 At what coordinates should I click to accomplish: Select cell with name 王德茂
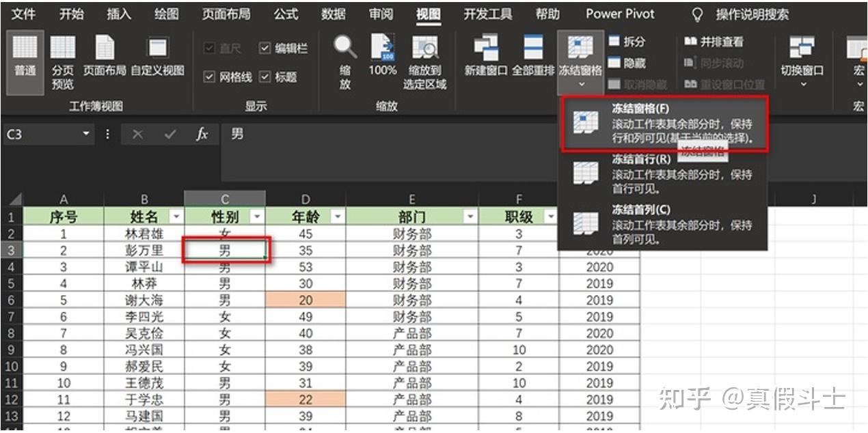(x=144, y=383)
